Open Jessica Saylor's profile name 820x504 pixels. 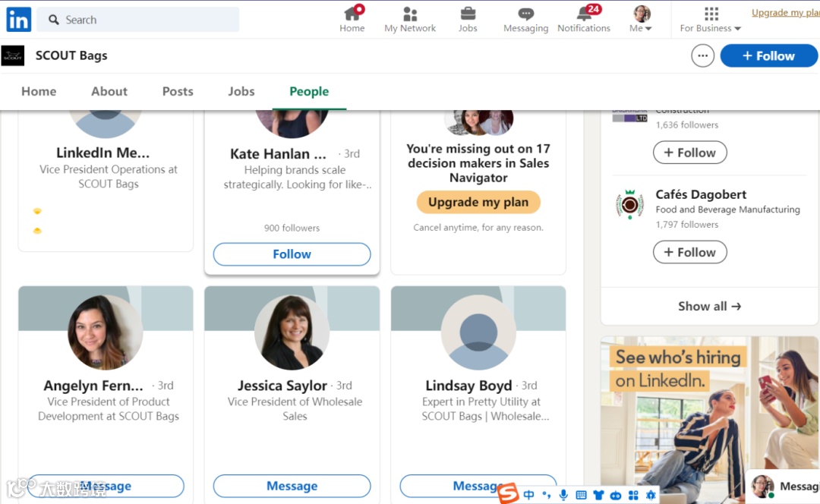coord(282,386)
